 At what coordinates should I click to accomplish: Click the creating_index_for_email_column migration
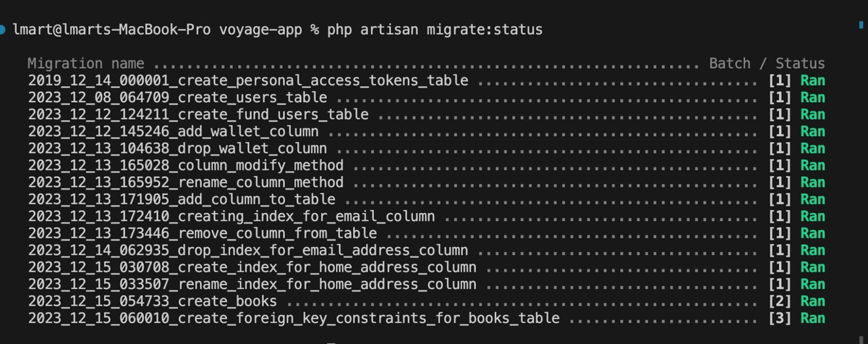[x=231, y=217]
